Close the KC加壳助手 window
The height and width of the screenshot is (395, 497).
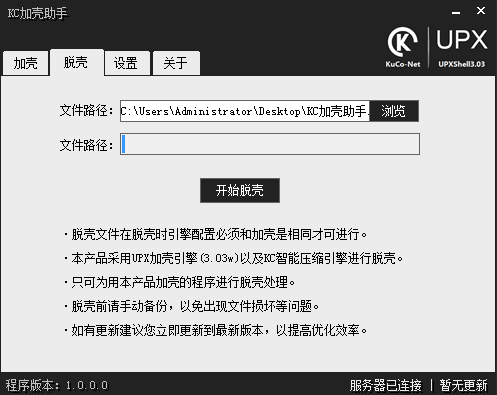coord(481,11)
